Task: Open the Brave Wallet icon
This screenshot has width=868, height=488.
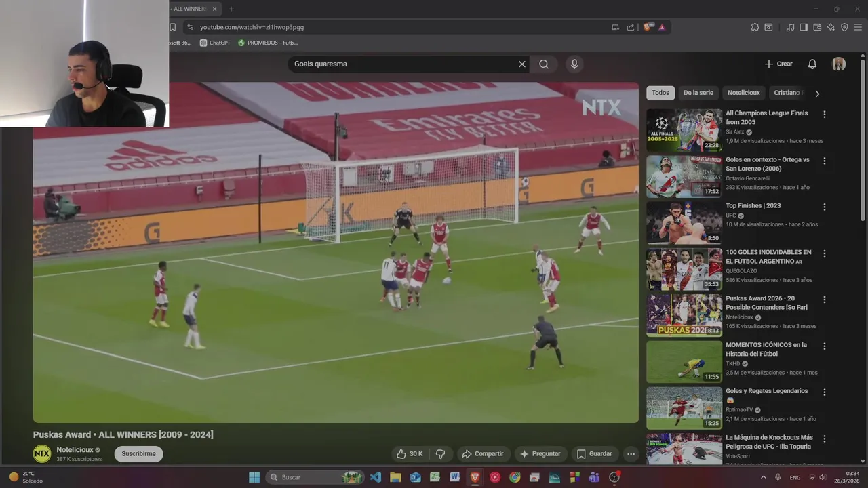Action: (817, 27)
